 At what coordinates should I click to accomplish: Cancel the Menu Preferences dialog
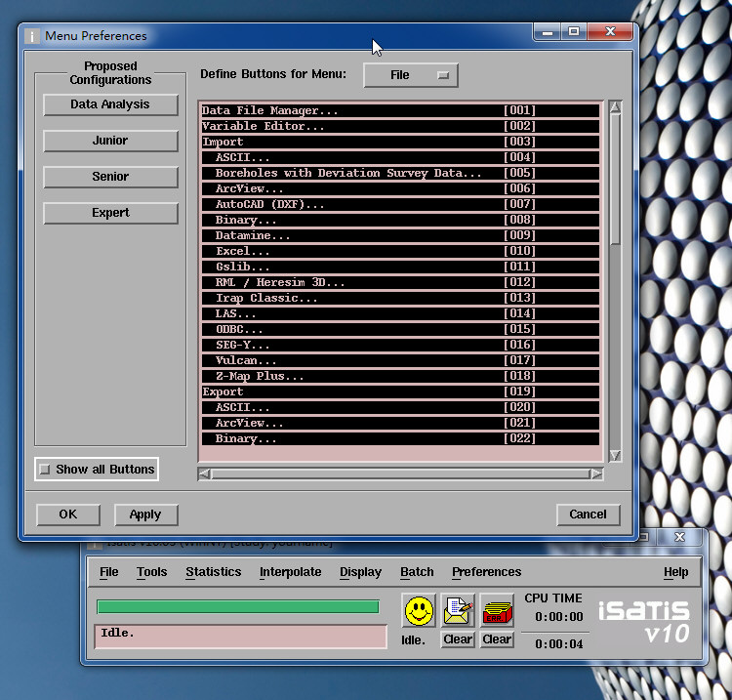click(x=589, y=515)
